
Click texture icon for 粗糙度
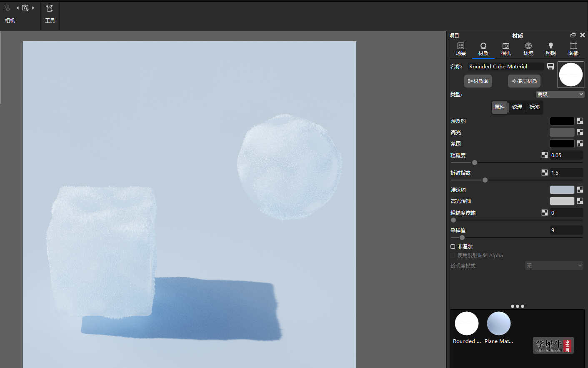pyautogui.click(x=545, y=155)
